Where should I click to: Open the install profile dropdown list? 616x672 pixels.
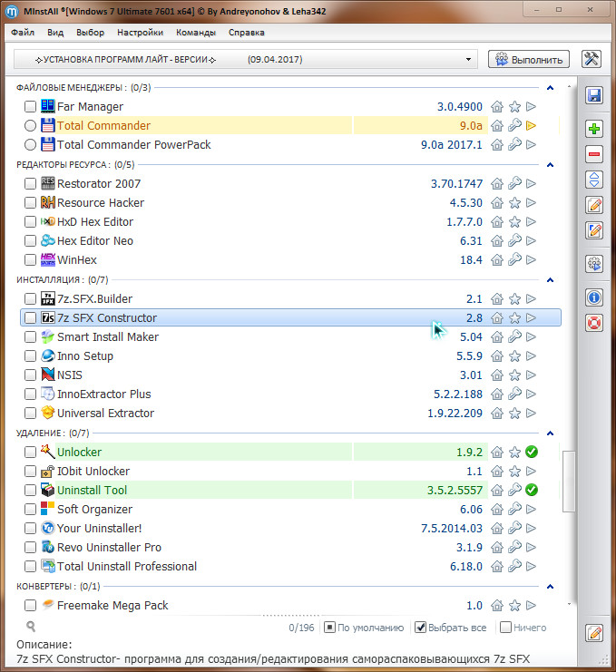[245, 59]
